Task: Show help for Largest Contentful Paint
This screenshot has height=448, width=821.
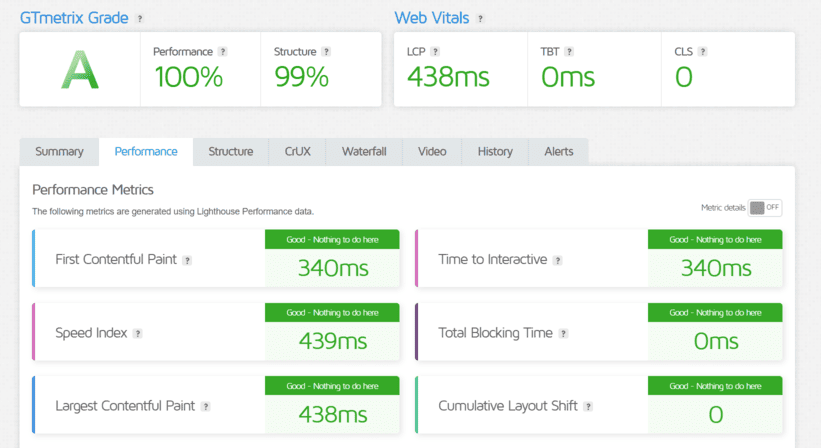Action: (206, 407)
